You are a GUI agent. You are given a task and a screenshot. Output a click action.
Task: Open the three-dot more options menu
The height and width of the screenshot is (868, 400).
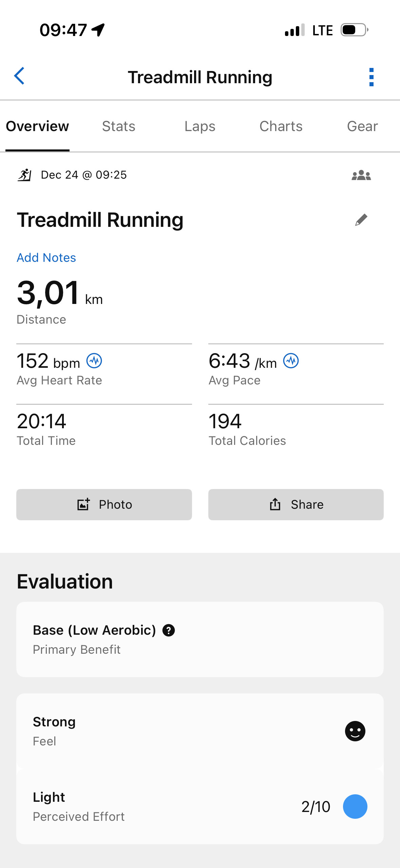coord(371,77)
